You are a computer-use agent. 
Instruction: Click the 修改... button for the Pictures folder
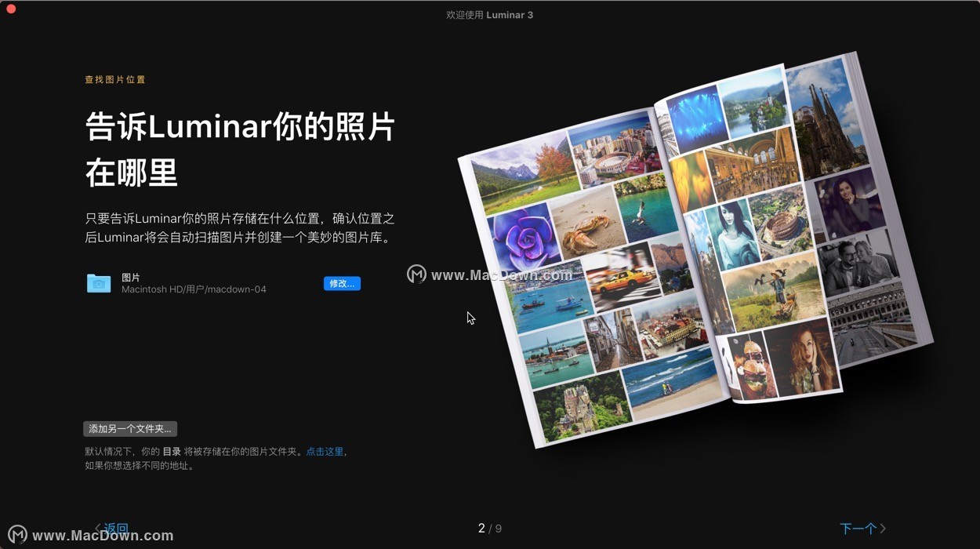coord(342,283)
